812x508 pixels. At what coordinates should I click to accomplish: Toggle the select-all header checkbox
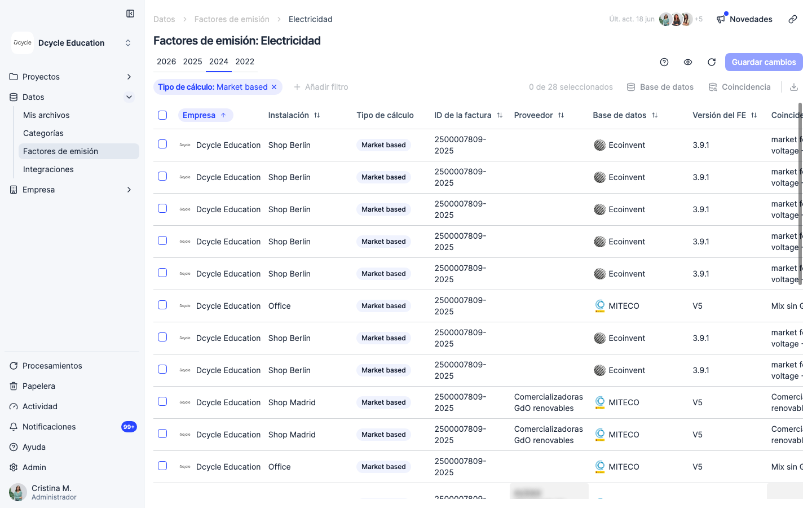[162, 115]
